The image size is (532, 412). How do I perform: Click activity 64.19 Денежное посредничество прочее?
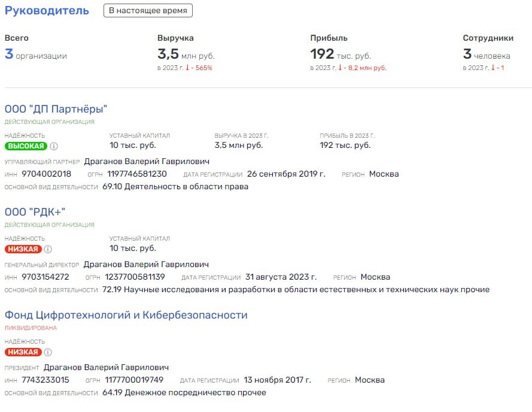184,393
